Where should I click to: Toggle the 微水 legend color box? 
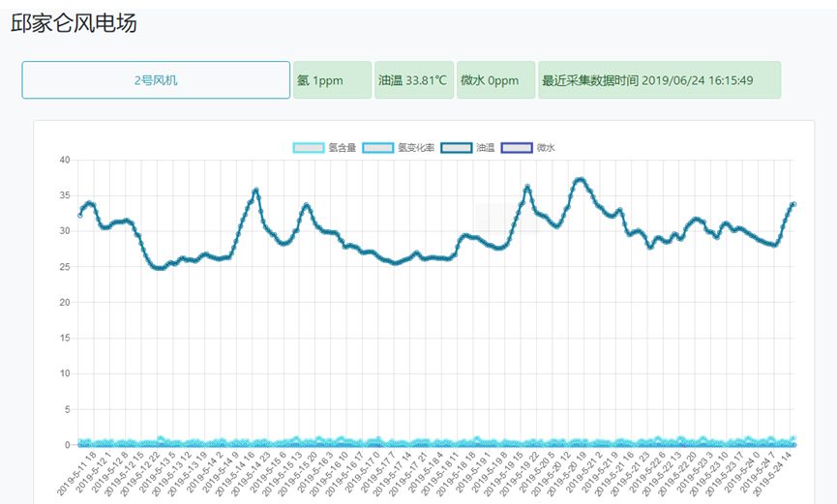click(x=517, y=148)
